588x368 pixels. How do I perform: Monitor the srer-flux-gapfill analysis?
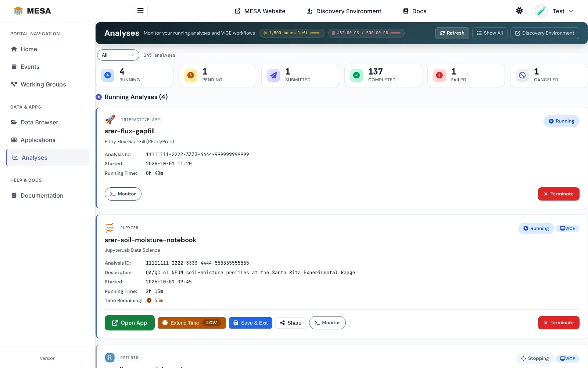pyautogui.click(x=123, y=194)
